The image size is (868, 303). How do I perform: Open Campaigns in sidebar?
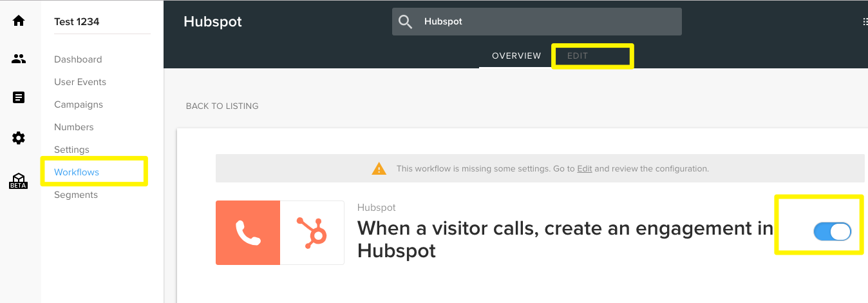coord(79,104)
